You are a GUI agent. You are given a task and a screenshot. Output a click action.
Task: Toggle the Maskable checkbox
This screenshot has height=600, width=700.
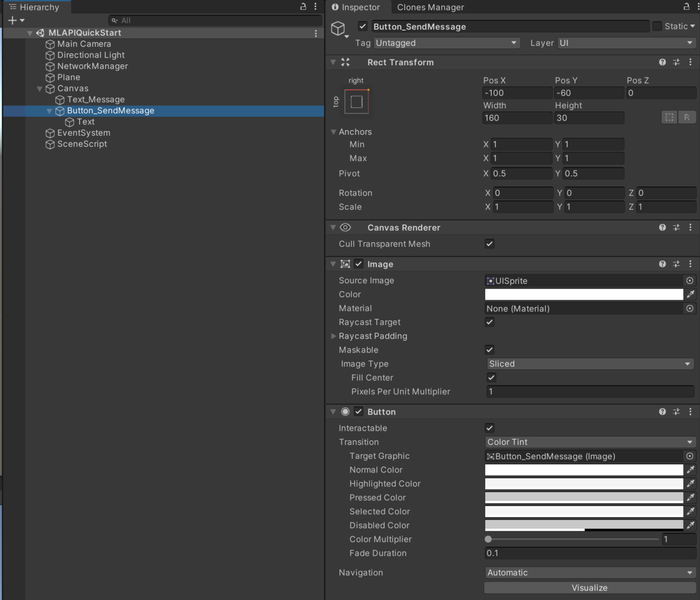(489, 350)
